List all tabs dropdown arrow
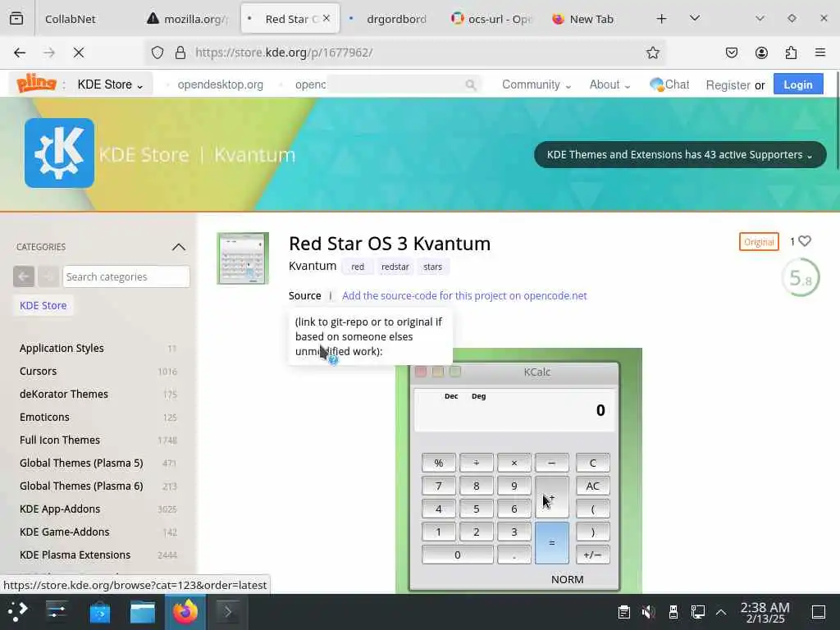The width and height of the screenshot is (840, 630). click(x=695, y=19)
